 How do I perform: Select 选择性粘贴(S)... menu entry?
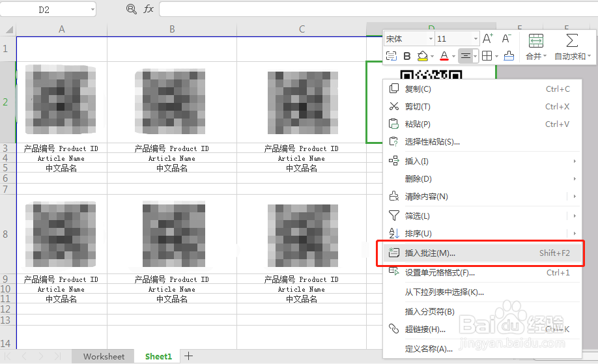[482, 142]
